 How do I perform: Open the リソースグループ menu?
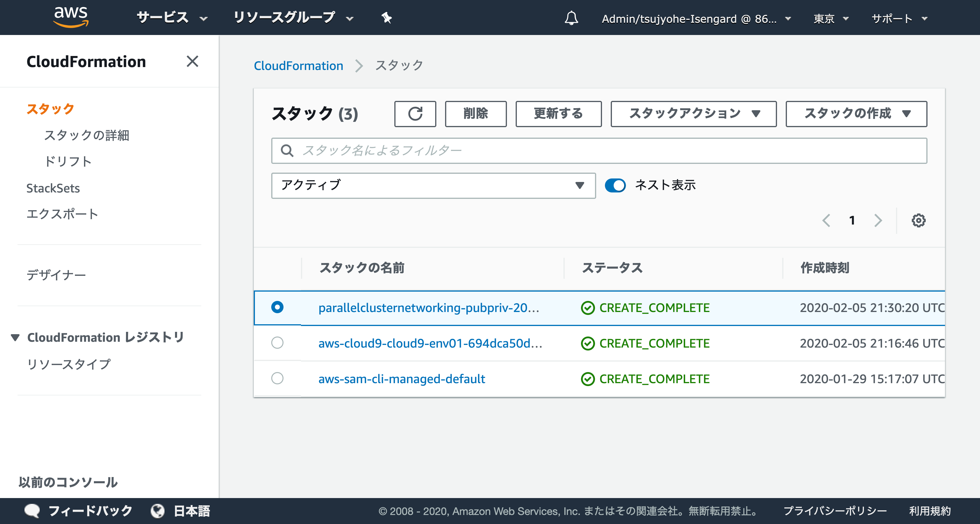[293, 17]
